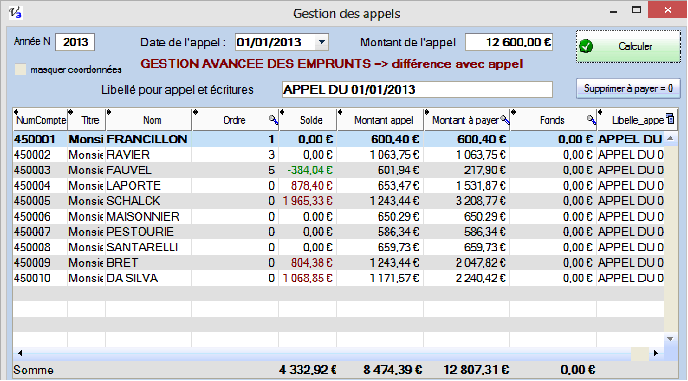Click the Titre cell in SCHALCK row
This screenshot has width=688, height=381.
point(86,201)
